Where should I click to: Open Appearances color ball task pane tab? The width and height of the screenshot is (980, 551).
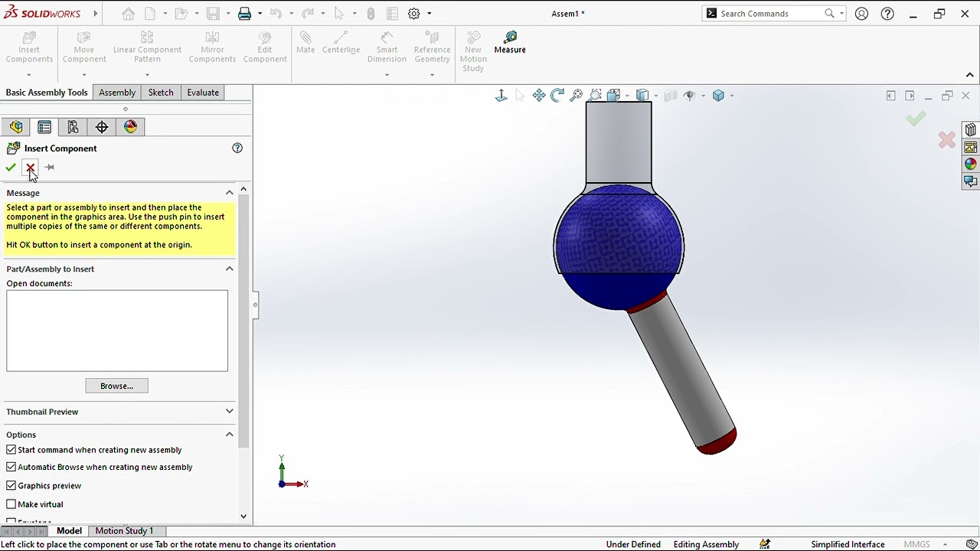point(971,165)
